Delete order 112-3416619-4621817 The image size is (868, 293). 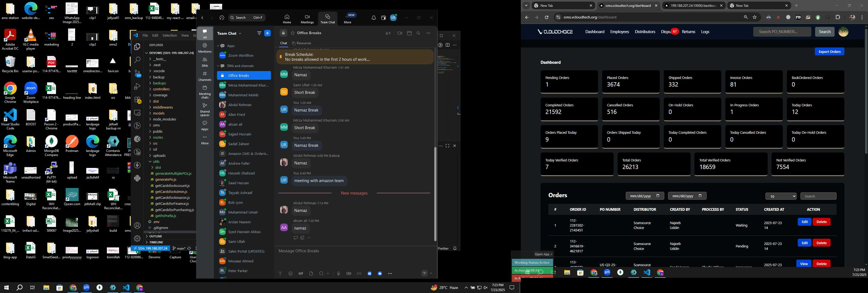(821, 243)
